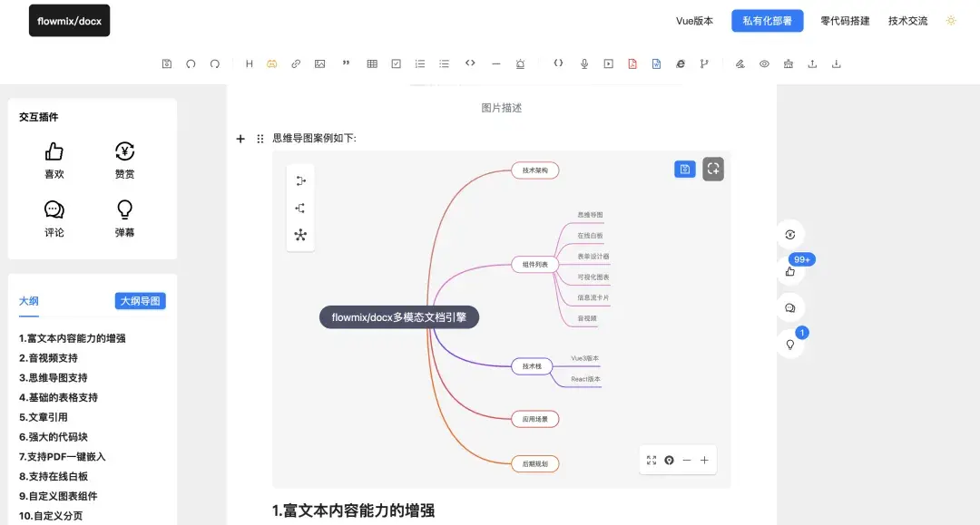Switch to the 大纲 tab

29,301
